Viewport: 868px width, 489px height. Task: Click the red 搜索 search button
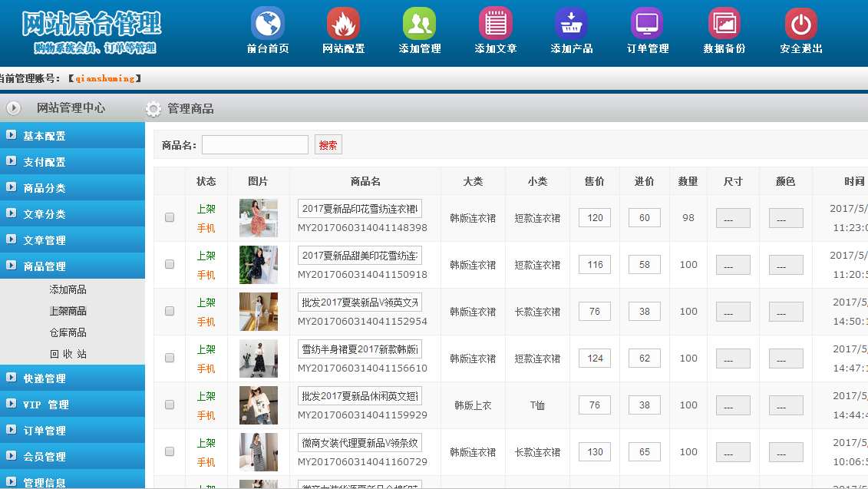click(x=328, y=145)
